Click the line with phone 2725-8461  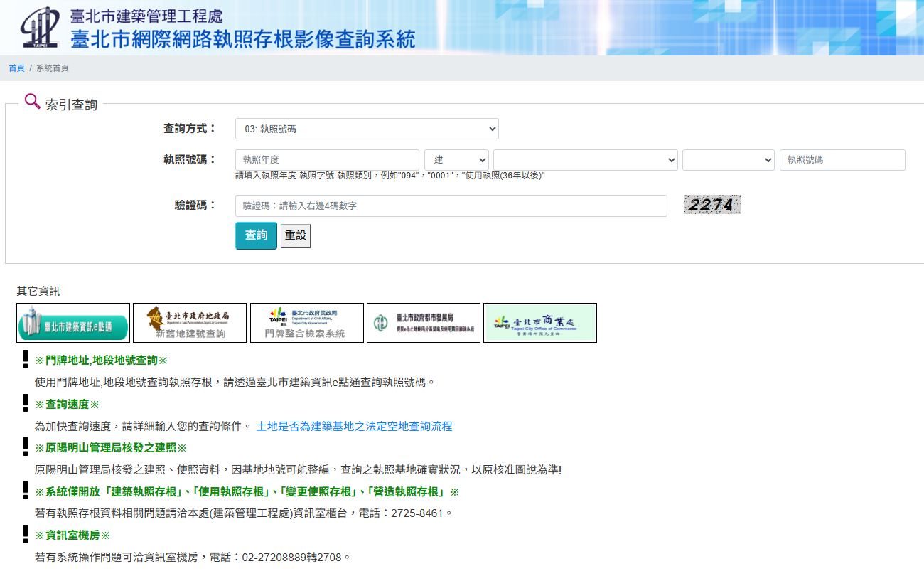[x=244, y=513]
